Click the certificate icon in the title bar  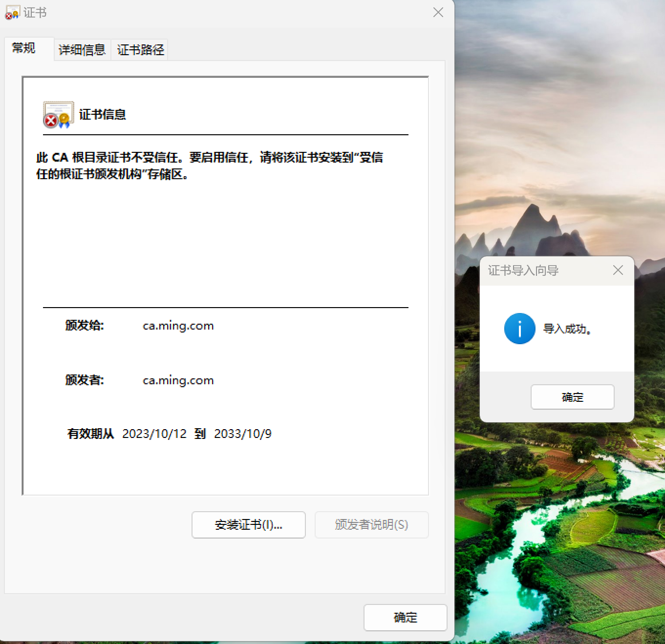click(x=12, y=12)
